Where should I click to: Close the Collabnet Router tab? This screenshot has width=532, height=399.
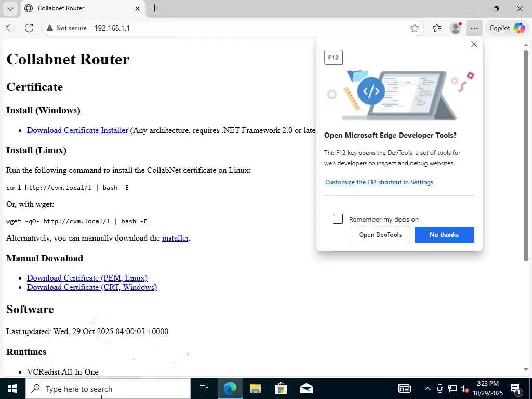(137, 8)
